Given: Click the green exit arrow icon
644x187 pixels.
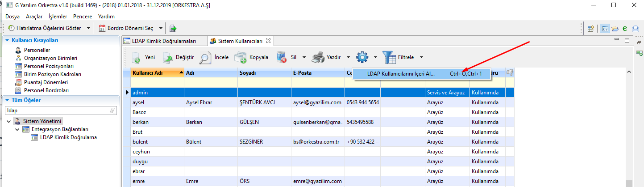Looking at the screenshot, I should (173, 28).
